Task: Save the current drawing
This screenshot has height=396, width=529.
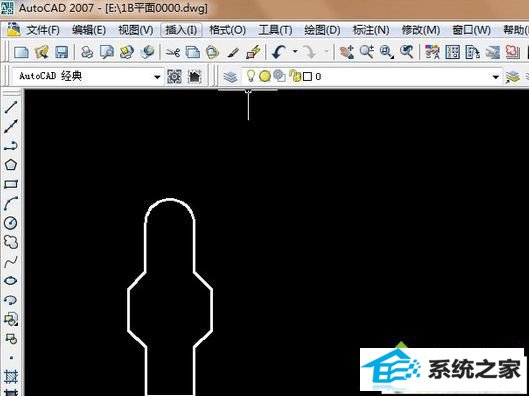Action: tap(61, 52)
